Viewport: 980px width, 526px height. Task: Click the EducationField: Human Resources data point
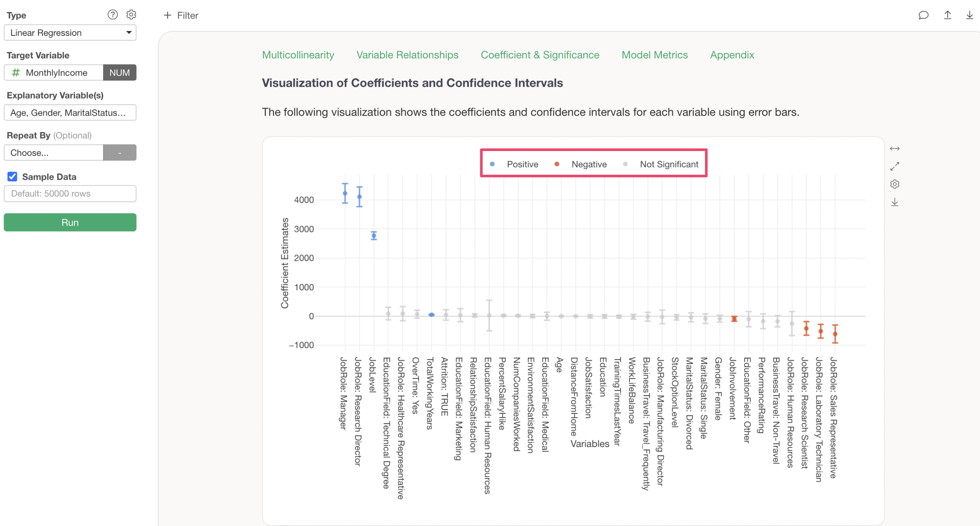[x=489, y=316]
